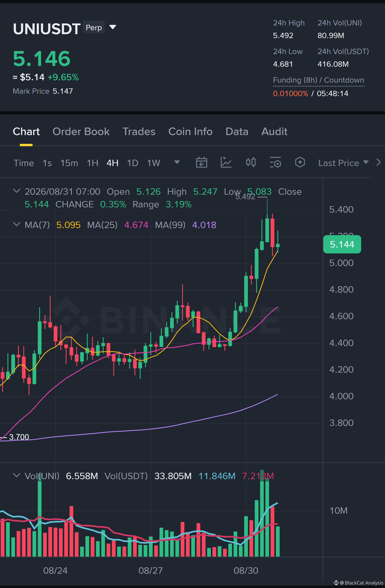
Task: Open the calendar go-to-date icon
Action: point(201,162)
